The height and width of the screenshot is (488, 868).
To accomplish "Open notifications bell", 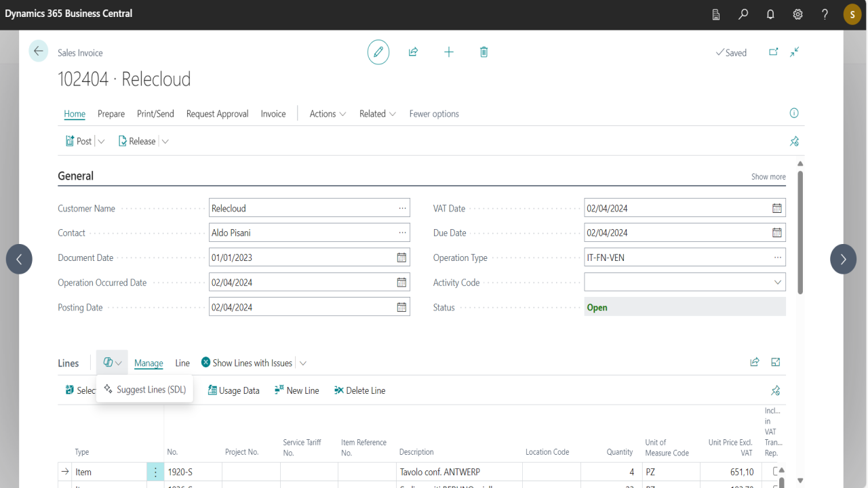I will click(x=770, y=14).
